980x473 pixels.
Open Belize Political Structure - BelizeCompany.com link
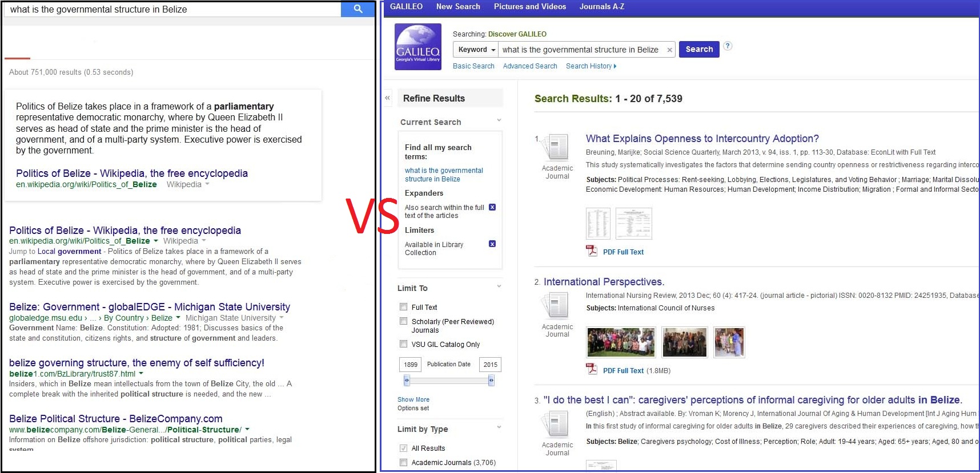[116, 419]
